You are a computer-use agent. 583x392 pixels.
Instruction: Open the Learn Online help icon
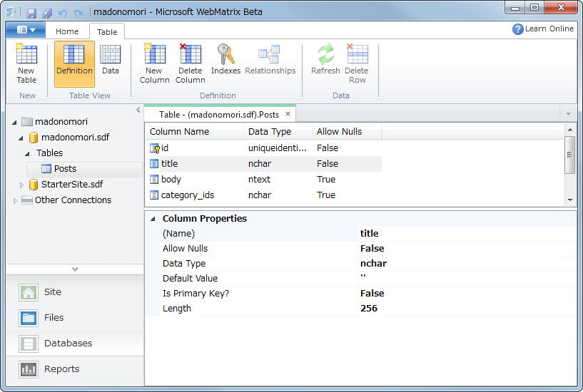tap(517, 29)
